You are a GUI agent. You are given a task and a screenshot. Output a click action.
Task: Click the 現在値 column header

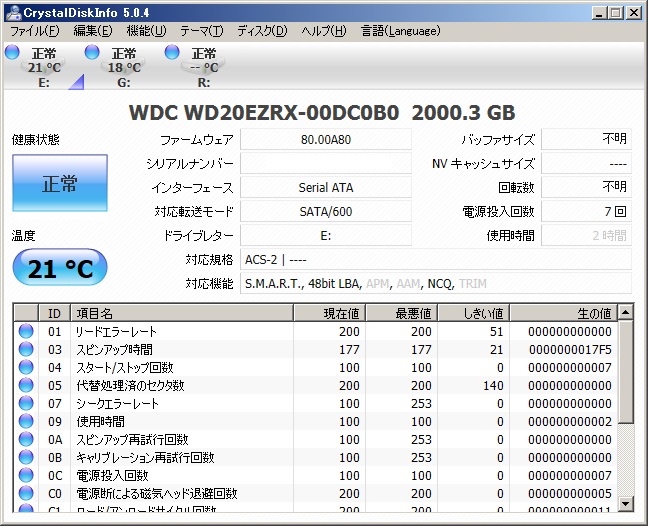330,313
